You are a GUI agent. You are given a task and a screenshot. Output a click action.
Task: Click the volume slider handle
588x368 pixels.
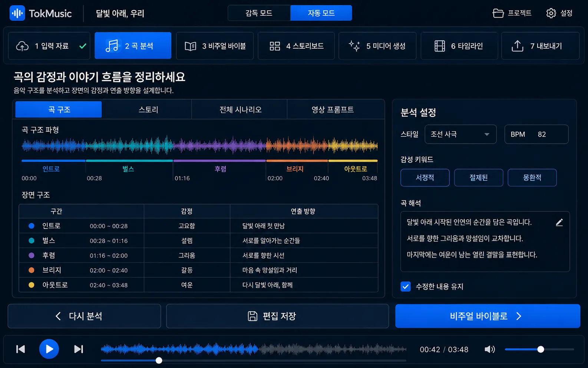tap(541, 349)
